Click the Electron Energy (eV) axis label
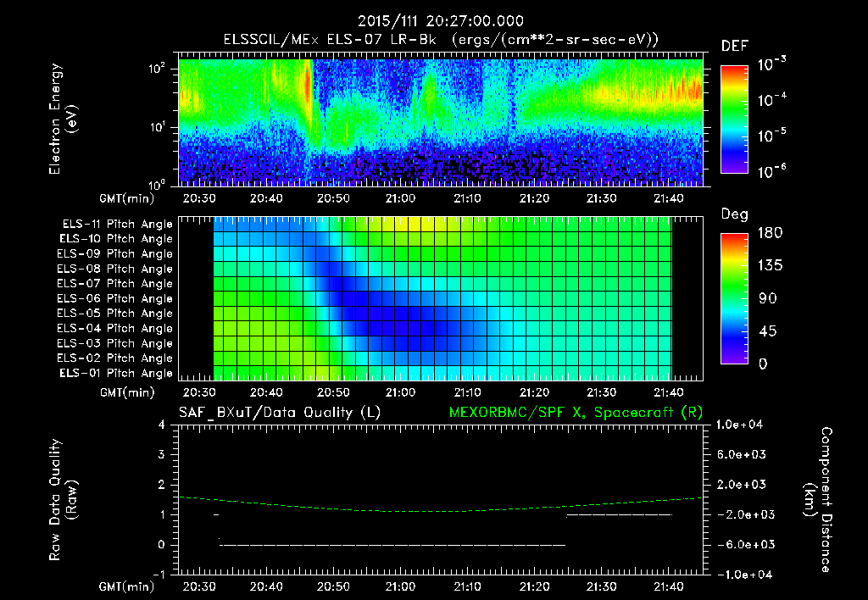The width and height of the screenshot is (868, 600). 63,119
